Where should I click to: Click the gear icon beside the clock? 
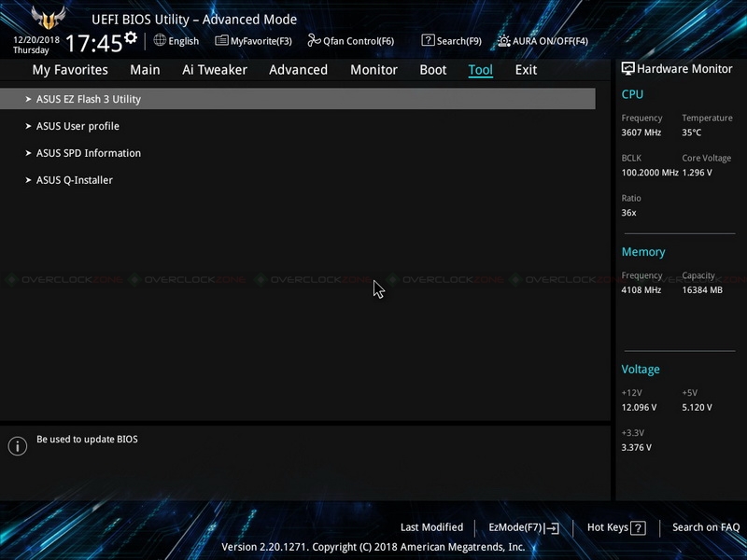[131, 37]
